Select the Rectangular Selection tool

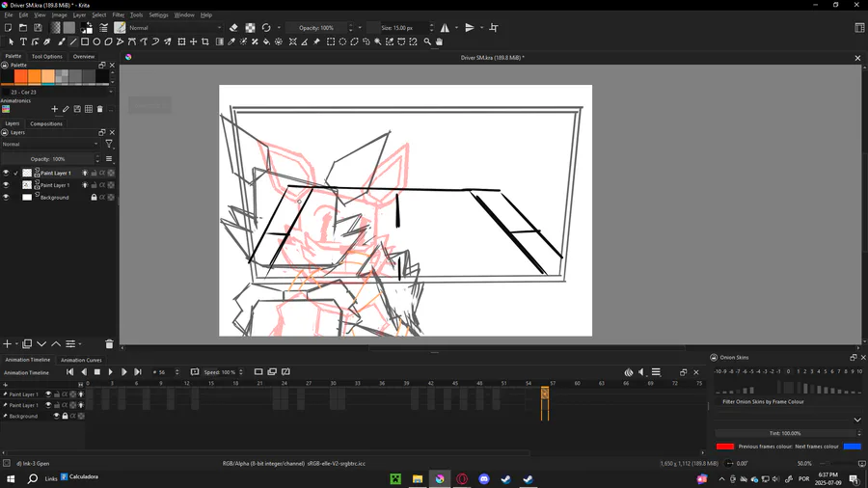(x=331, y=41)
